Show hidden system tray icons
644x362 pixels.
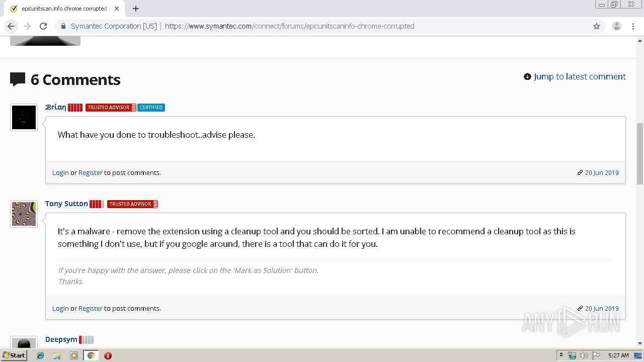coord(561,355)
